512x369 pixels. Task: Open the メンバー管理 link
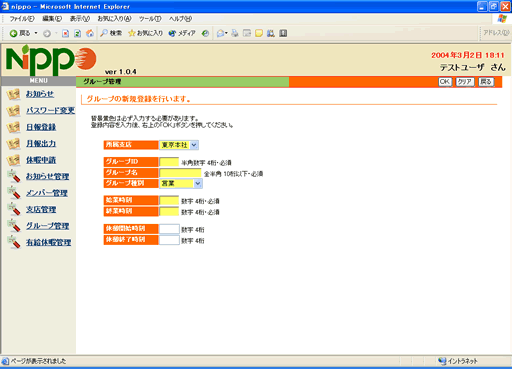click(47, 193)
